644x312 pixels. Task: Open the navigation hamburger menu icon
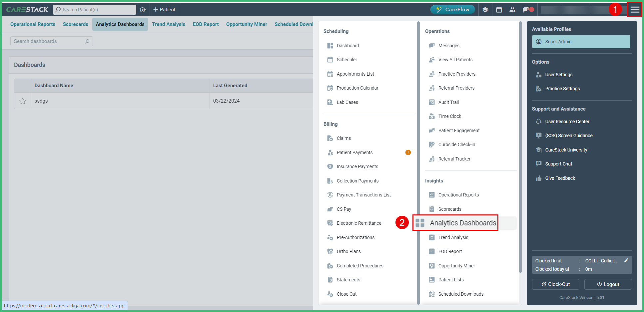[x=634, y=9]
